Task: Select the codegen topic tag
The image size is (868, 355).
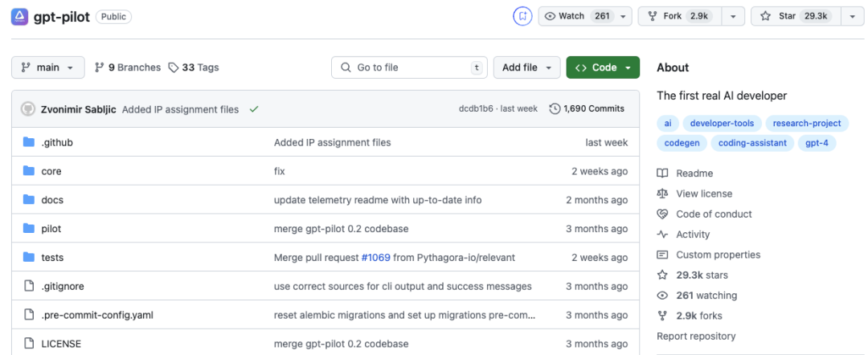Action: (682, 143)
